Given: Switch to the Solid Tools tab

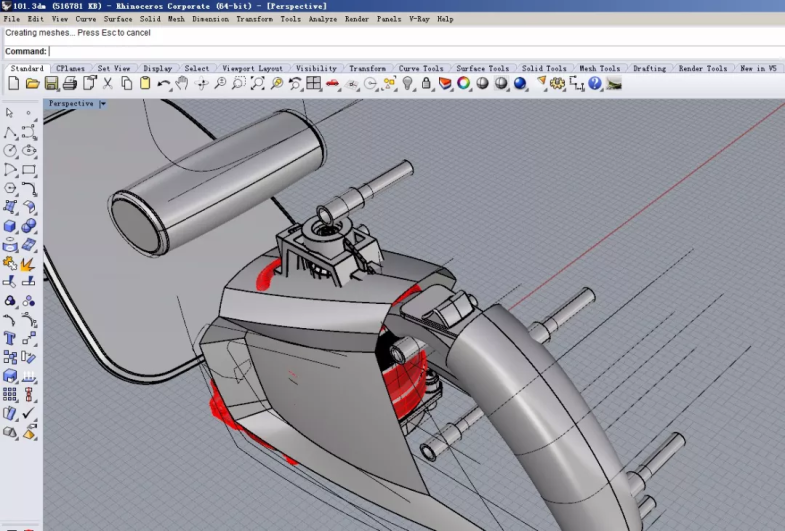Looking at the screenshot, I should coord(543,69).
